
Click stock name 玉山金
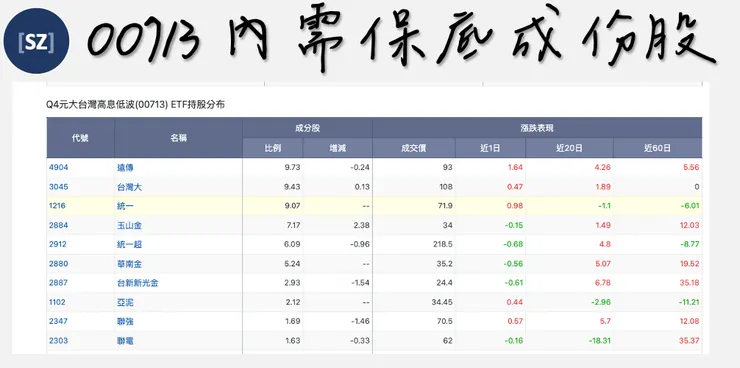coord(129,226)
